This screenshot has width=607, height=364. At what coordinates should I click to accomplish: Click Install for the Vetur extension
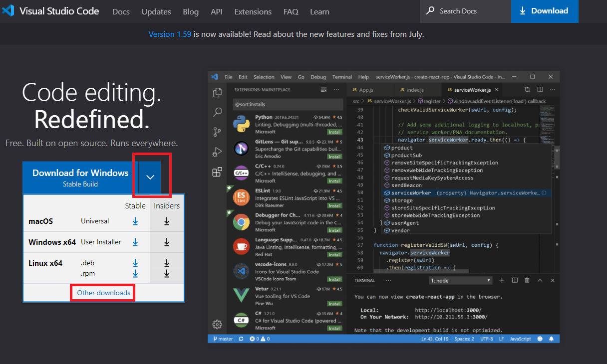pyautogui.click(x=334, y=304)
